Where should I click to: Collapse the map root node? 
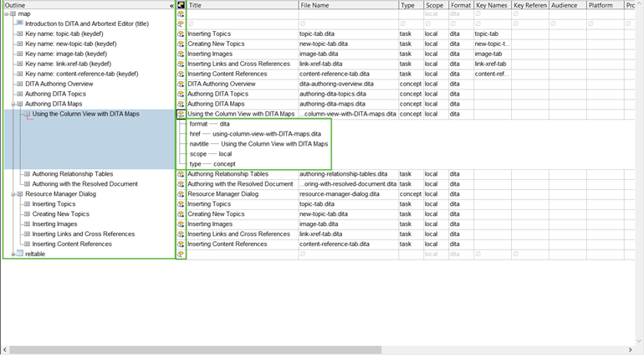pos(6,14)
